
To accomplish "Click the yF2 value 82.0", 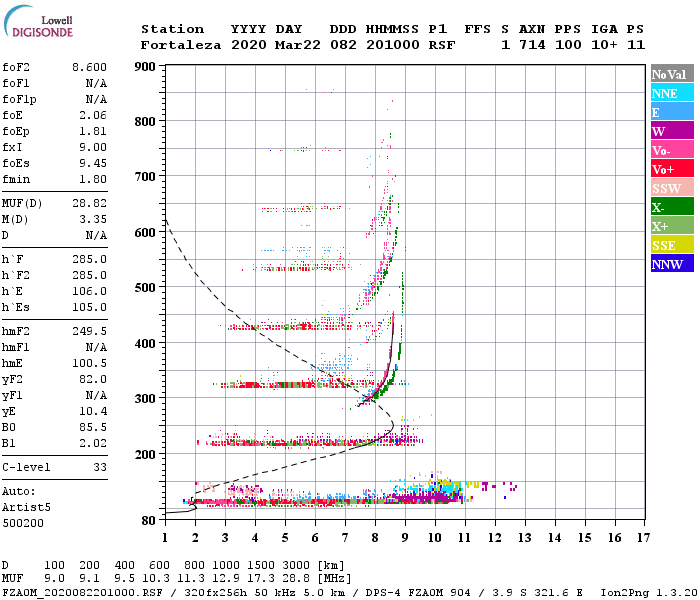I will [93, 379].
